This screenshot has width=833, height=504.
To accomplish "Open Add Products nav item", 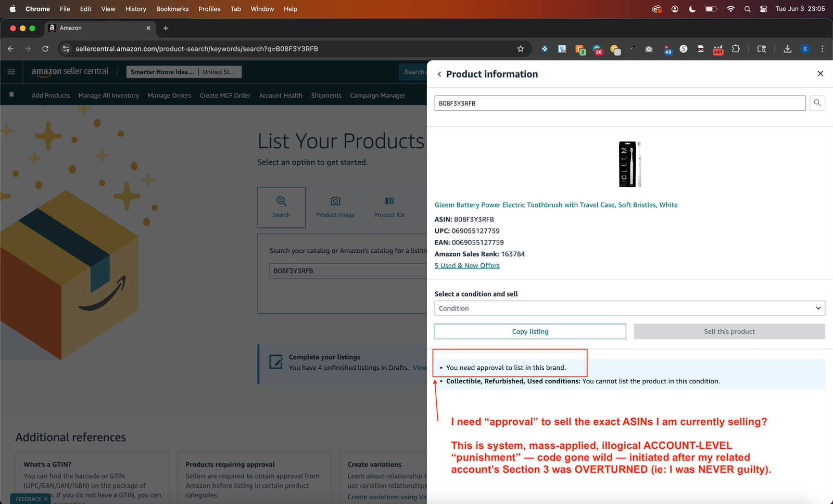I will [x=51, y=96].
